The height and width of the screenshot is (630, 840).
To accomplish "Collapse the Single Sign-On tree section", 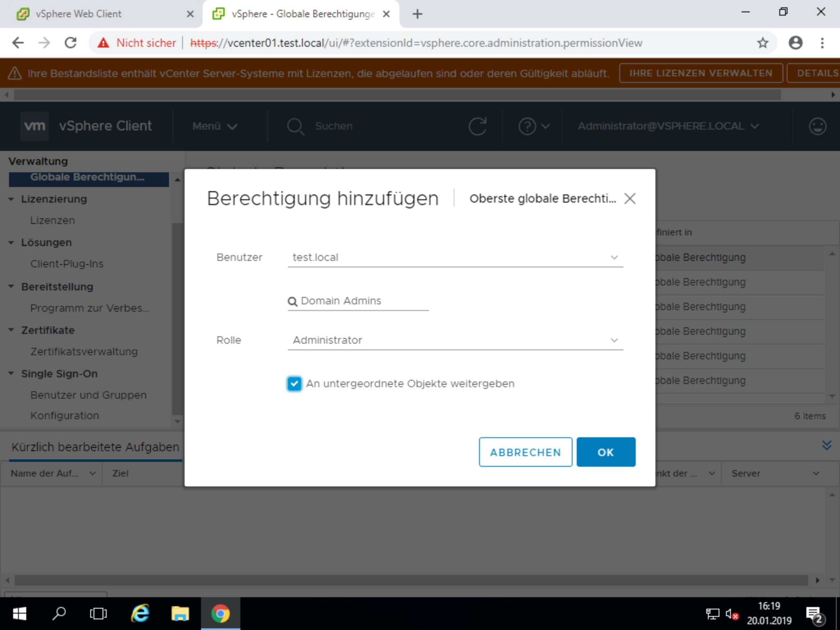I will pyautogui.click(x=11, y=374).
